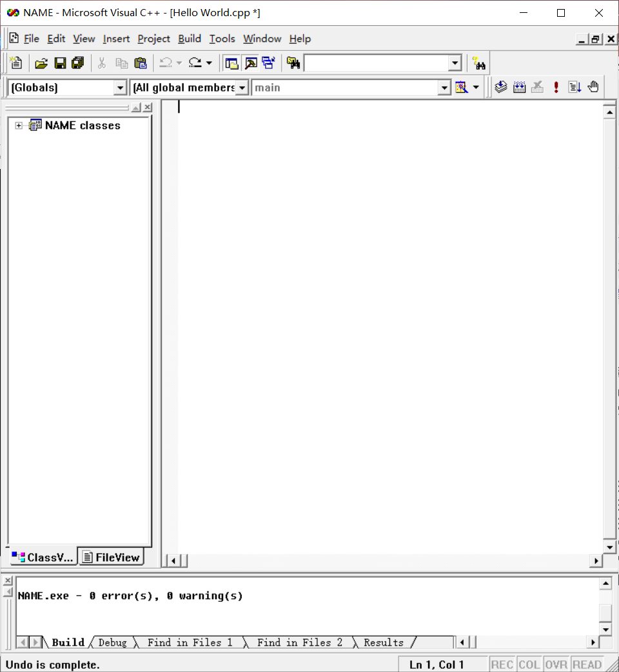The image size is (619, 672).
Task: Restore the Hello World.cpp document window
Action: (x=595, y=39)
